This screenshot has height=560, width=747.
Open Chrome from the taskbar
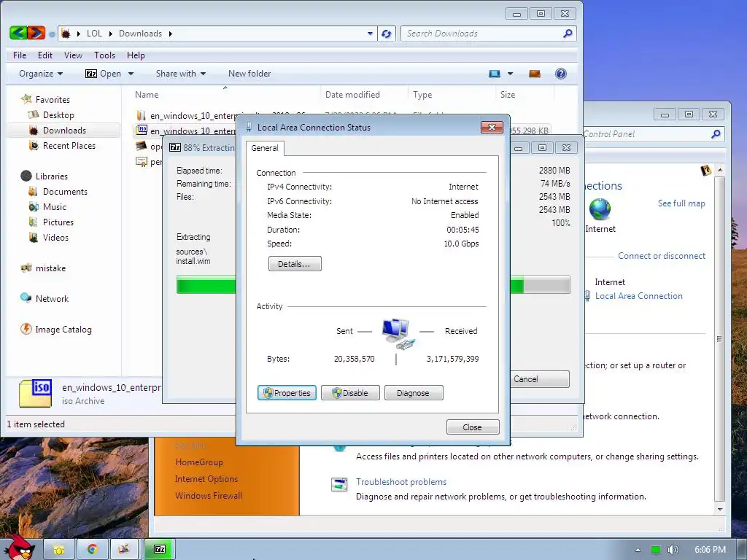(92, 549)
